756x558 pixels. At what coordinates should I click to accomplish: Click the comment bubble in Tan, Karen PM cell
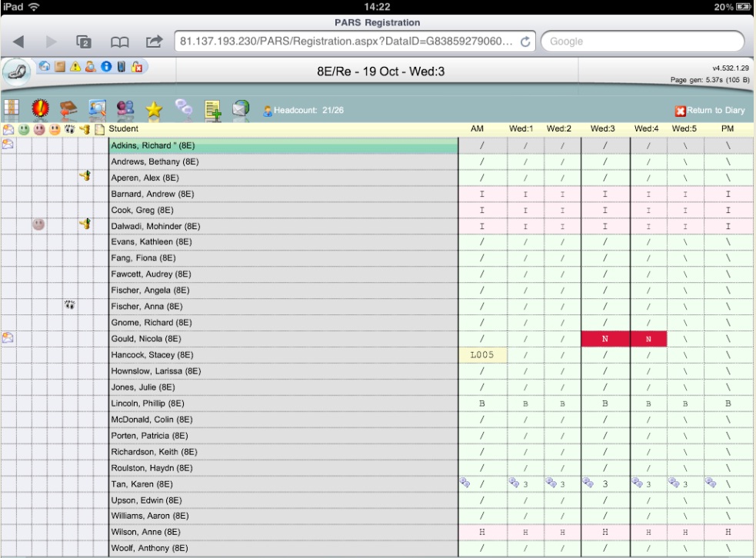(x=711, y=483)
